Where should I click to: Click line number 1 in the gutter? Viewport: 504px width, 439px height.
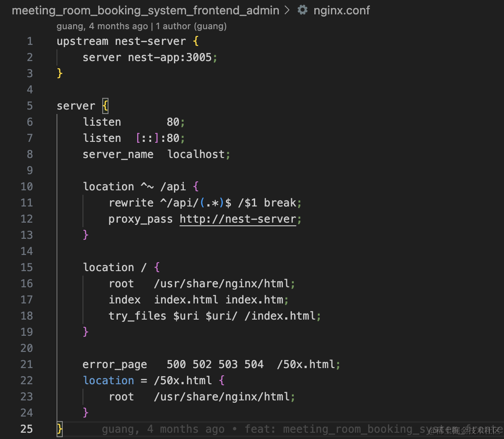coord(30,41)
